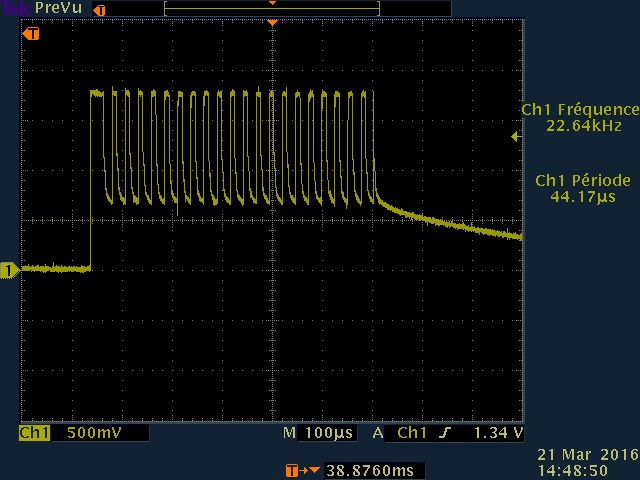Click the channel 1 ground reference marker
The height and width of the screenshot is (480, 640).
click(9, 270)
